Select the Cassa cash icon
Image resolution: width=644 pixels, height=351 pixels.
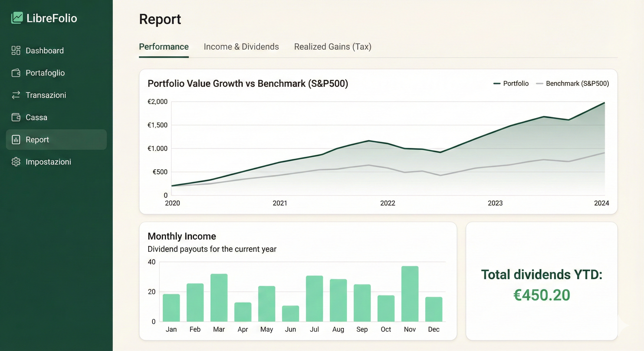point(16,117)
